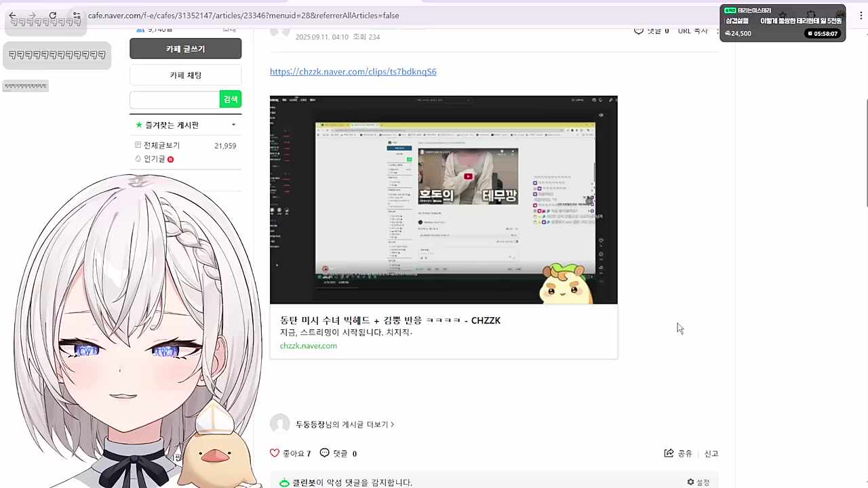The height and width of the screenshot is (488, 868).
Task: Click the green chzzk.naver.com domain text
Action: click(x=309, y=346)
